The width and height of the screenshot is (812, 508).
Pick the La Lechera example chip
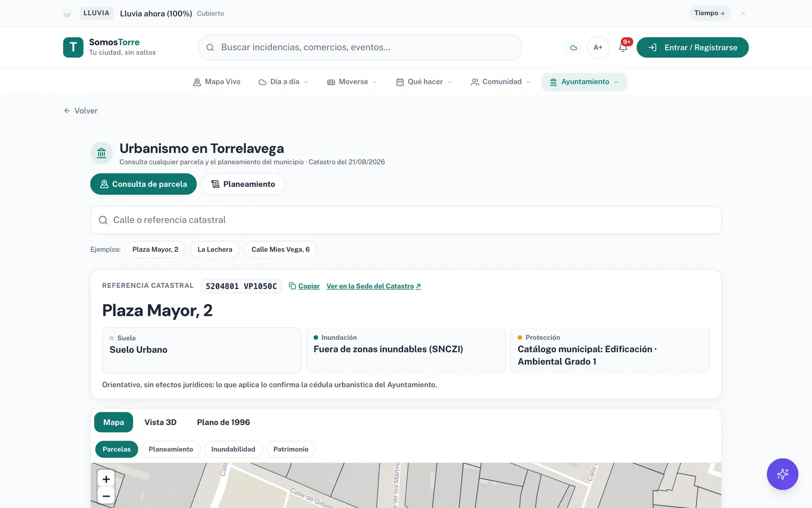[215, 249]
